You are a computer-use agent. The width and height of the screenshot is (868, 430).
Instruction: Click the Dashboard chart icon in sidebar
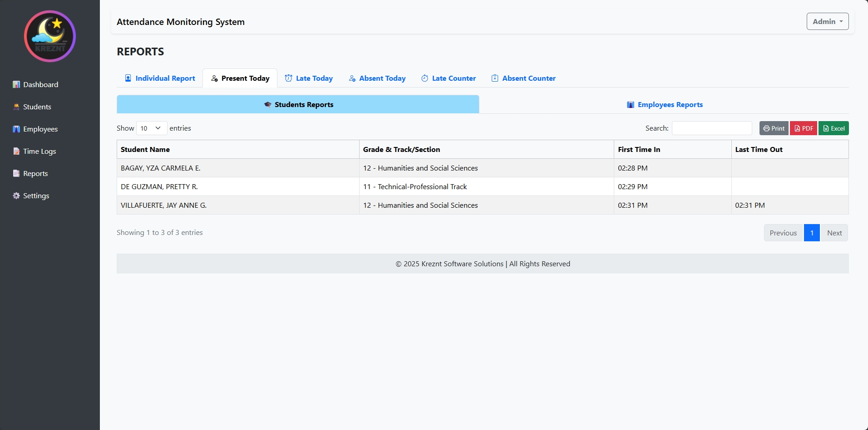tap(16, 84)
